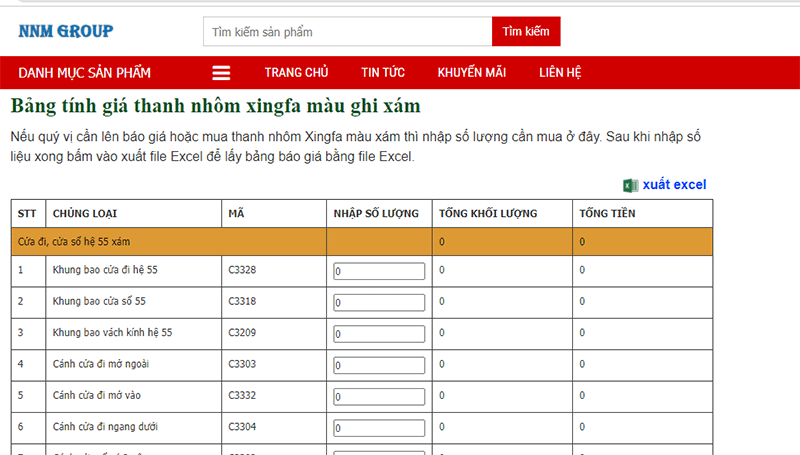Select the 'Cánh cửa đi mở vào' cell
The height and width of the screenshot is (455, 800).
(134, 396)
